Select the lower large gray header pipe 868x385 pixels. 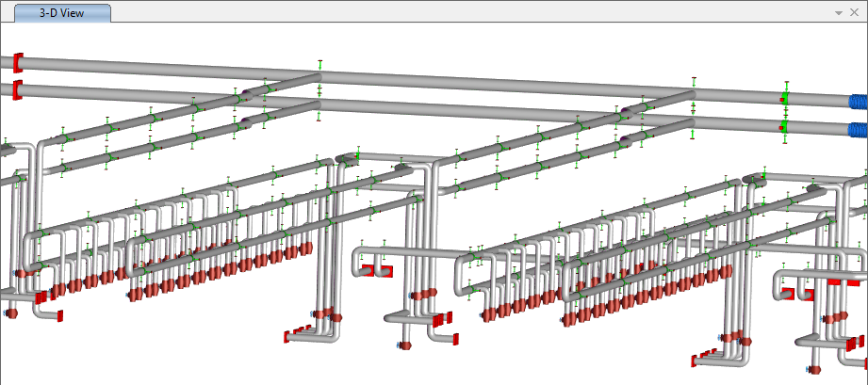point(471,105)
